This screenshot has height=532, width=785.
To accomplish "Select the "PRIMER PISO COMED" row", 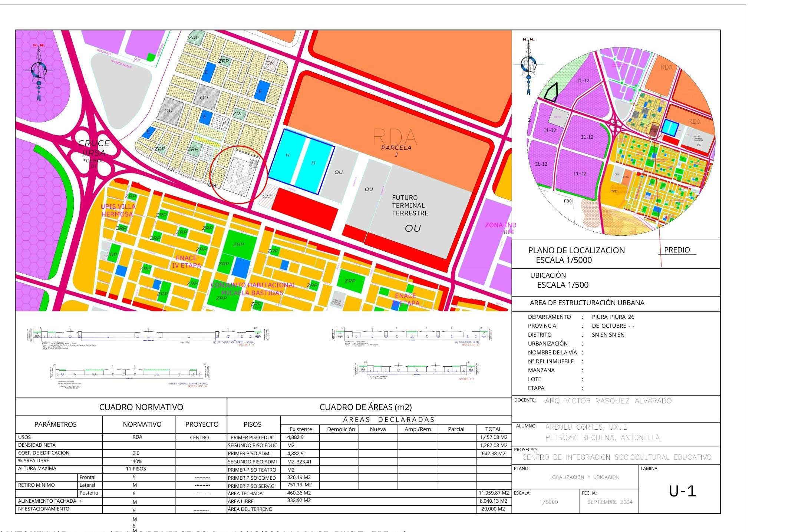I will [252, 478].
